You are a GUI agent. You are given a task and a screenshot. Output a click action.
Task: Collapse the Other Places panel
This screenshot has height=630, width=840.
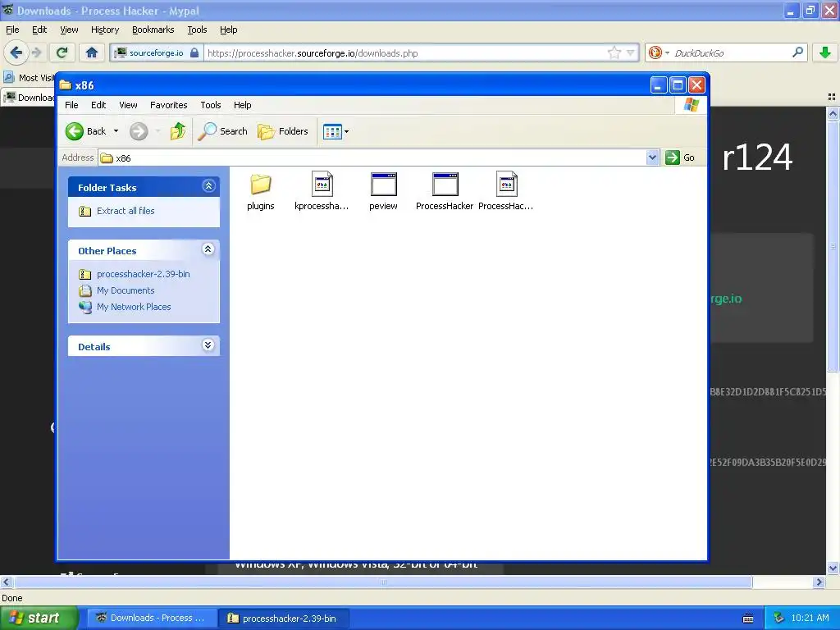tap(208, 249)
